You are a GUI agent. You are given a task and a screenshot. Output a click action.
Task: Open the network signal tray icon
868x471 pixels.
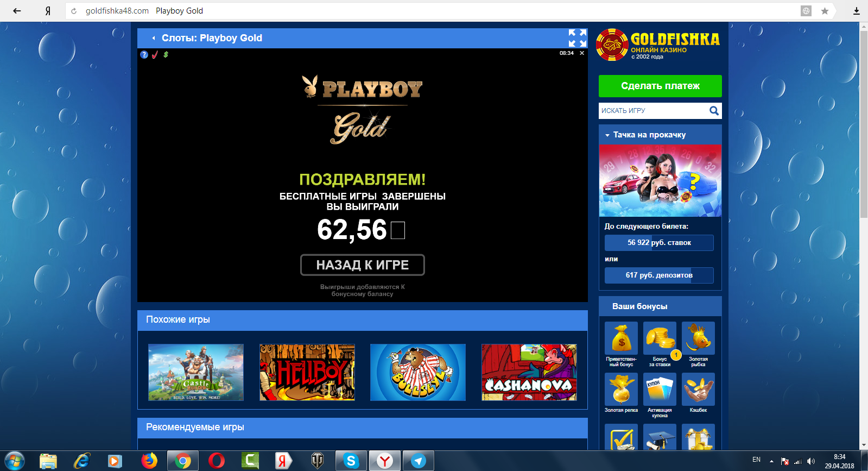coord(798,461)
